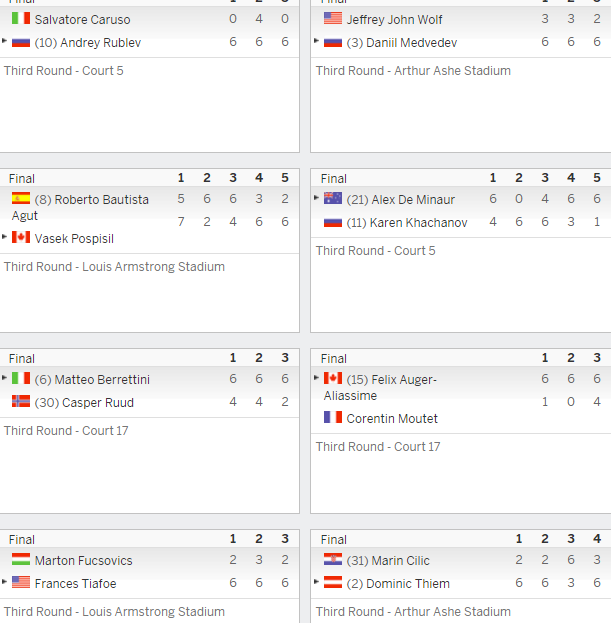Open Frances Tiafoe's player profile

[75, 584]
